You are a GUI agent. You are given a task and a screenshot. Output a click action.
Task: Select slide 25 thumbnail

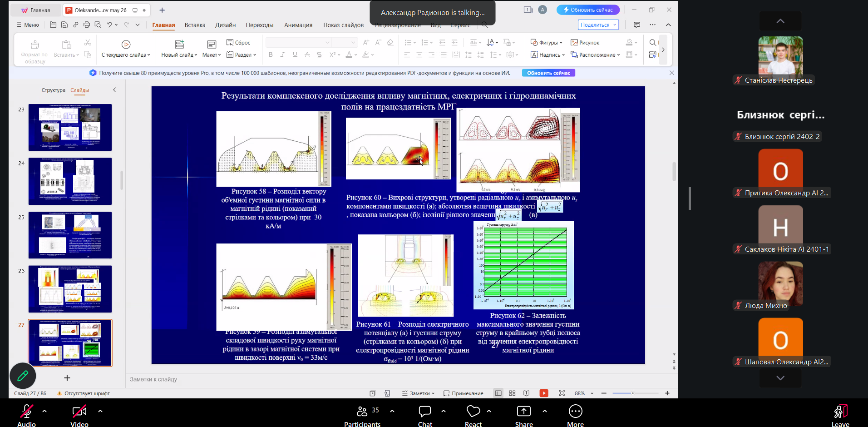pos(70,235)
